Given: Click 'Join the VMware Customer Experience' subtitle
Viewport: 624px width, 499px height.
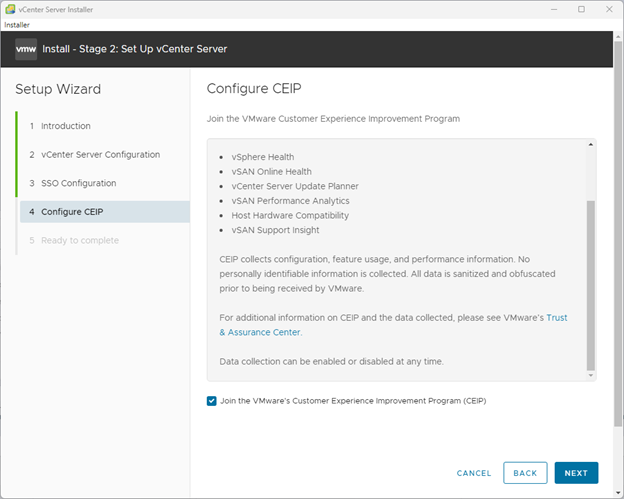Looking at the screenshot, I should [333, 119].
